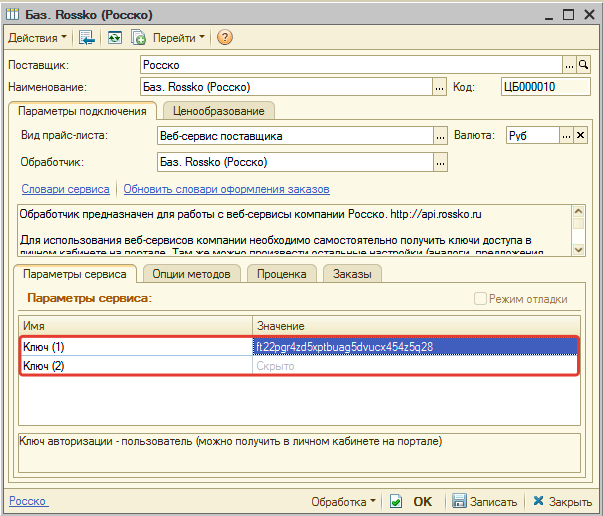Select the Параметры сервиса tab
603x516 pixels.
coord(75,274)
